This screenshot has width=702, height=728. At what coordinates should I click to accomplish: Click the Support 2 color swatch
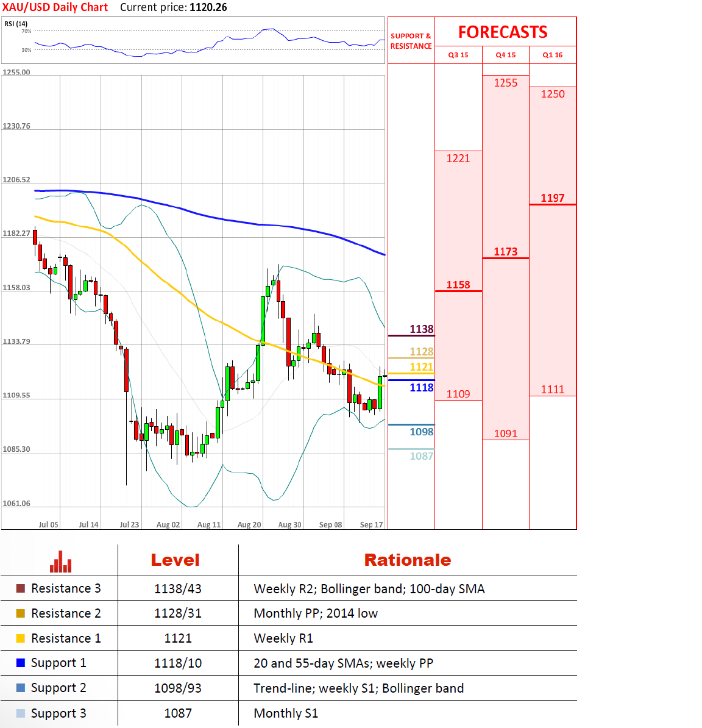[x=21, y=688]
